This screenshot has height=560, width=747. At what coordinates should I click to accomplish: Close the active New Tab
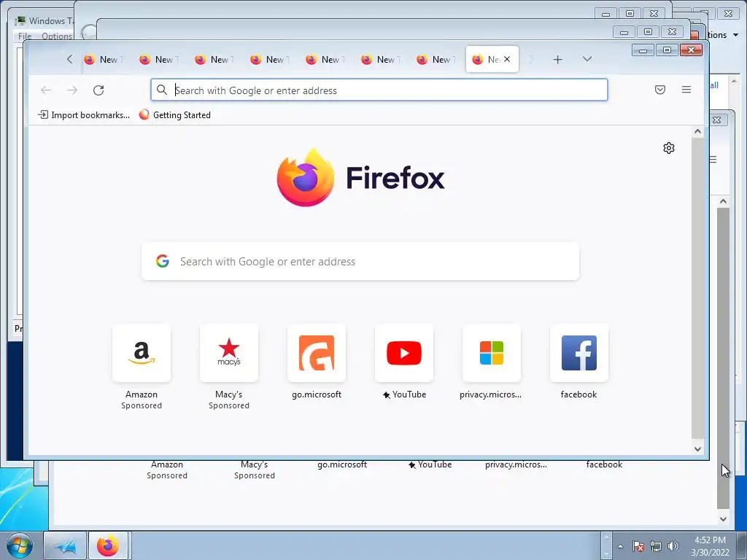coord(507,59)
